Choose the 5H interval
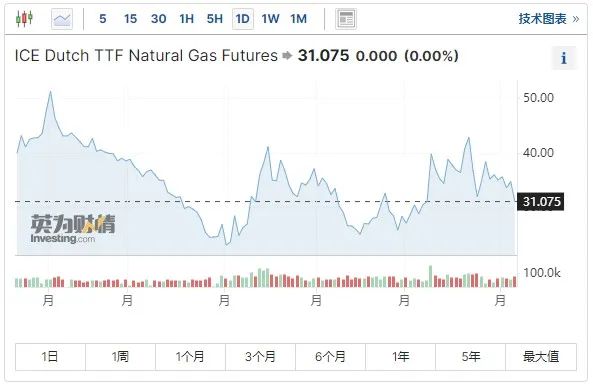The width and height of the screenshot is (593, 387). 214,19
